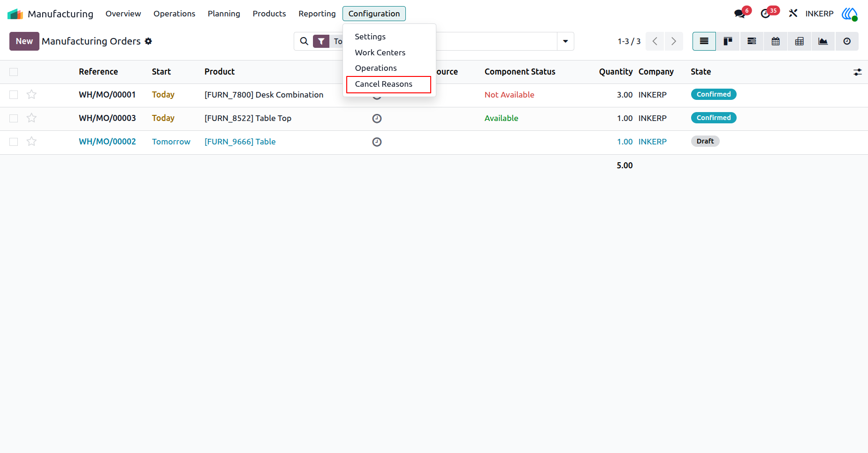This screenshot has width=868, height=453.
Task: Open the conversations messages icon
Action: (x=740, y=14)
